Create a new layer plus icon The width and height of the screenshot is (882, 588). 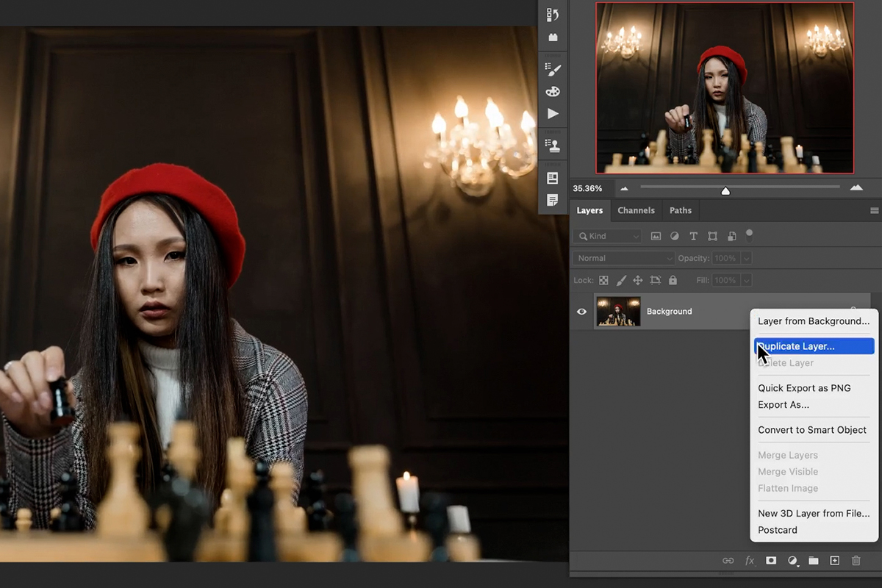coord(835,561)
